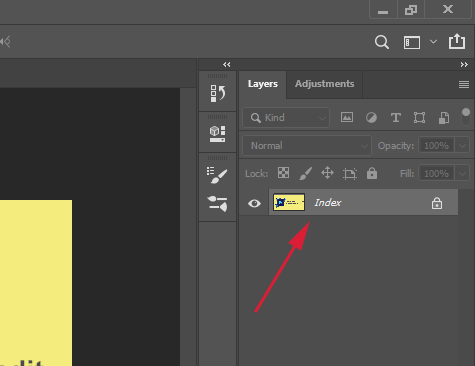Open the 3D/Properties panel icon
Screen dimensions: 475x366
point(217,134)
